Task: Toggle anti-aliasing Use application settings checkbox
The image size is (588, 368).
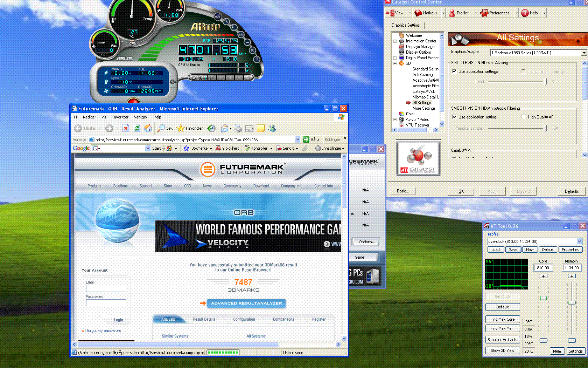Action: pos(454,71)
